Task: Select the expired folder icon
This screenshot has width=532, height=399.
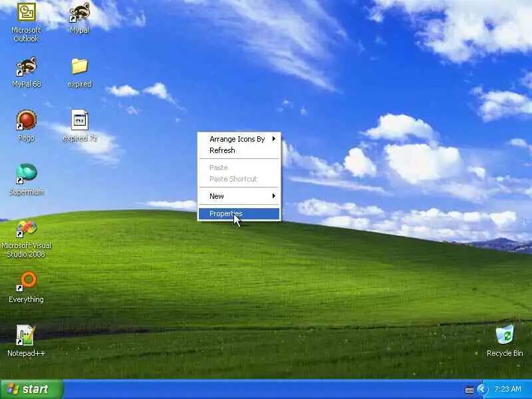Action: tap(79, 72)
